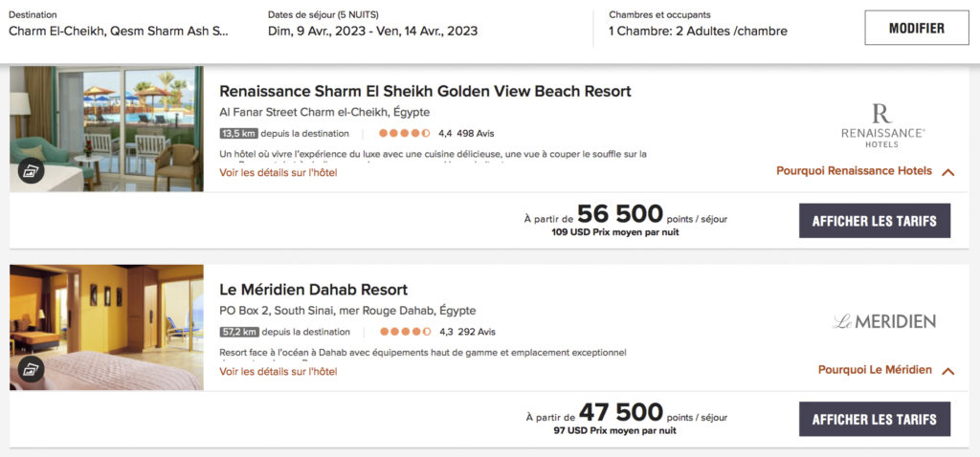
Task: Collapse Pourquoi Renaissance Hotels chevron
Action: point(948,172)
